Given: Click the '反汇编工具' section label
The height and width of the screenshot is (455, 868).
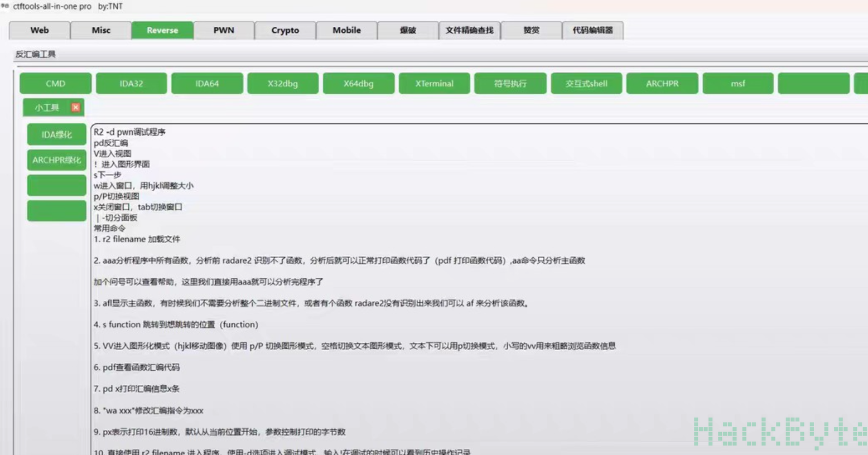Looking at the screenshot, I should pos(36,54).
